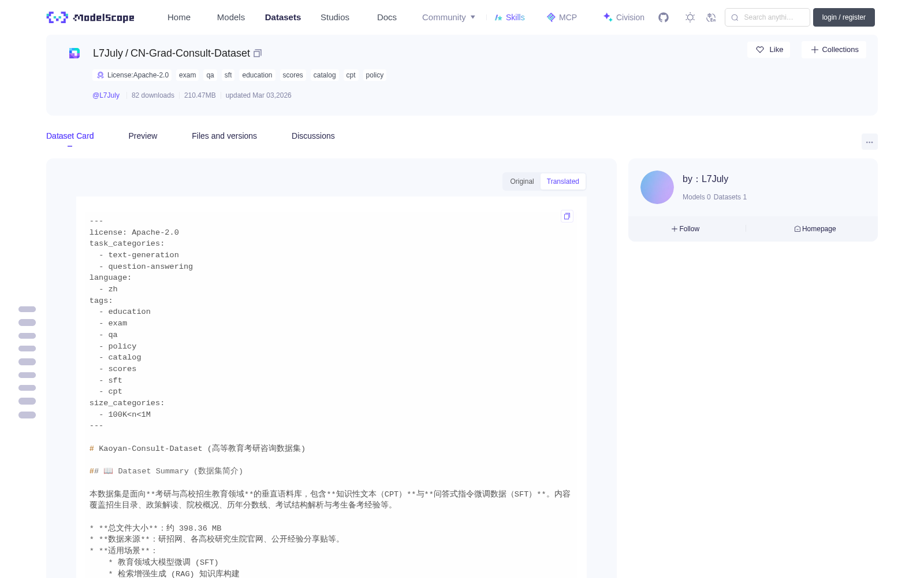
Task: Click the 'Kaoyan-Consult-Dataset' heading line
Action: click(198, 449)
